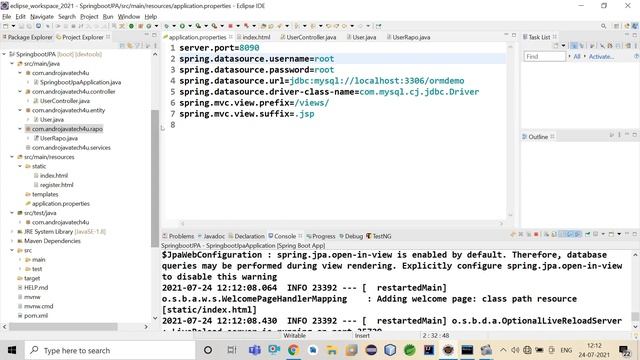Screen dimensions: 640x360
Task: Click the New file toolbar icon
Action: (6, 26)
